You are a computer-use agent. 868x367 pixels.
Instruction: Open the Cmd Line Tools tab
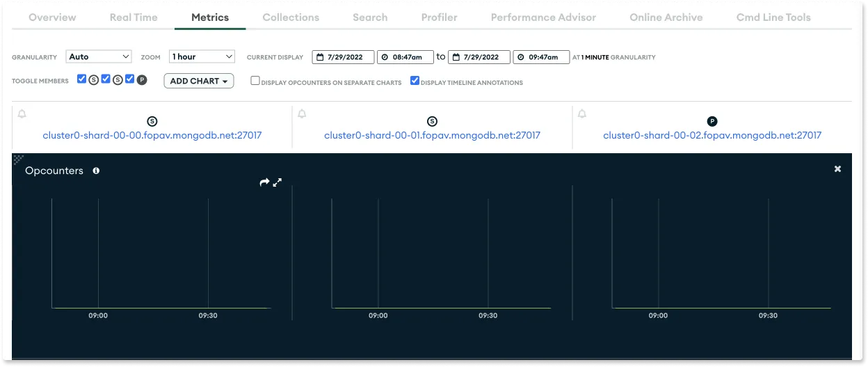click(x=773, y=17)
